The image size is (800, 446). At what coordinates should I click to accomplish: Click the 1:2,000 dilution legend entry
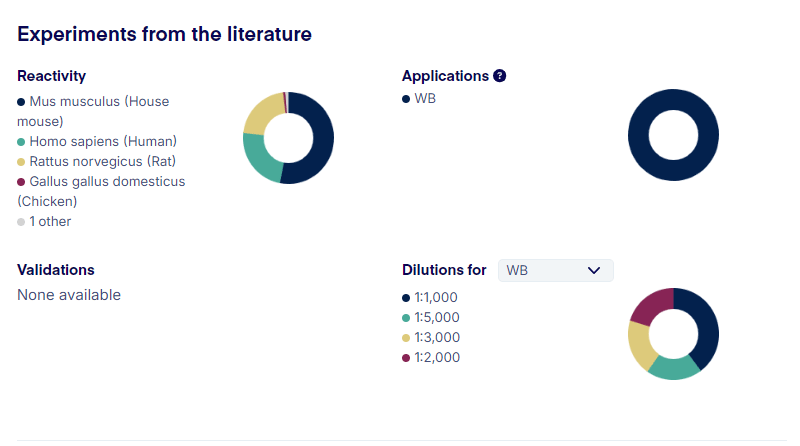[435, 358]
